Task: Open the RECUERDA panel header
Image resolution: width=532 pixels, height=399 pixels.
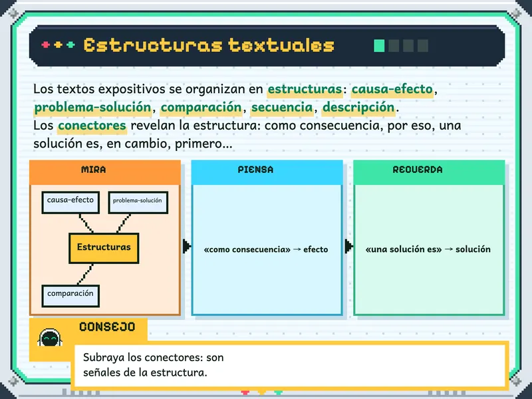Action: click(x=429, y=172)
